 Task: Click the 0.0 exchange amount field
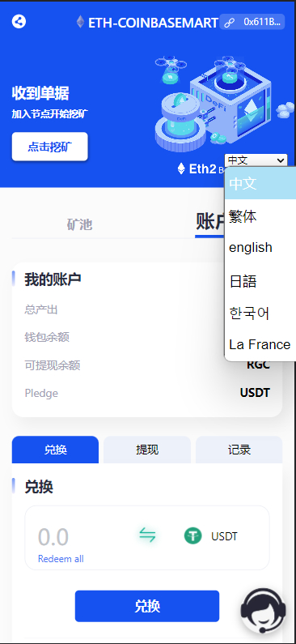(x=53, y=536)
